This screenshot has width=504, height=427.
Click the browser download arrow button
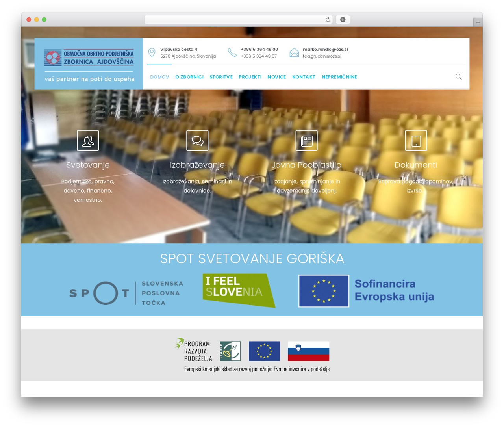coord(343,20)
